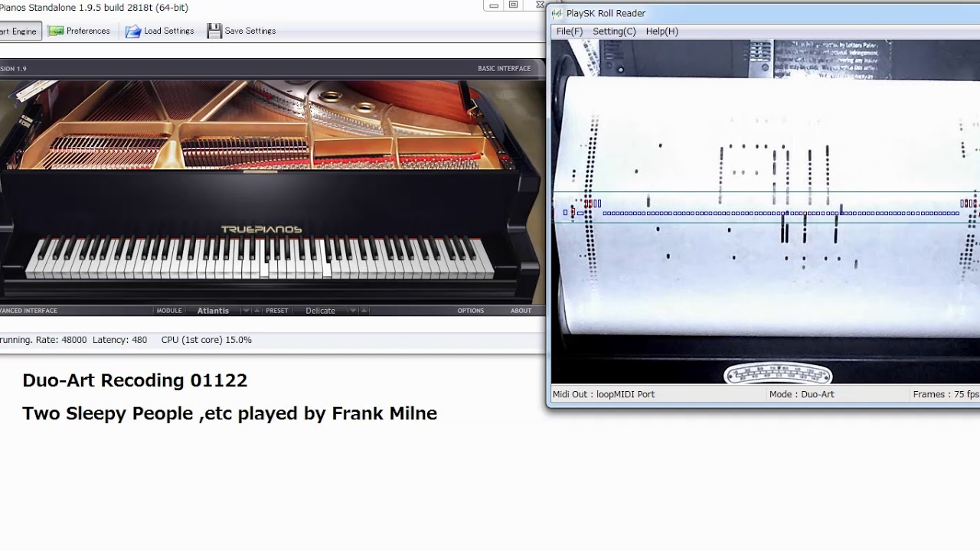
Task: Click 'Midi Out : loopMIDI Port' status text
Action: click(x=603, y=394)
